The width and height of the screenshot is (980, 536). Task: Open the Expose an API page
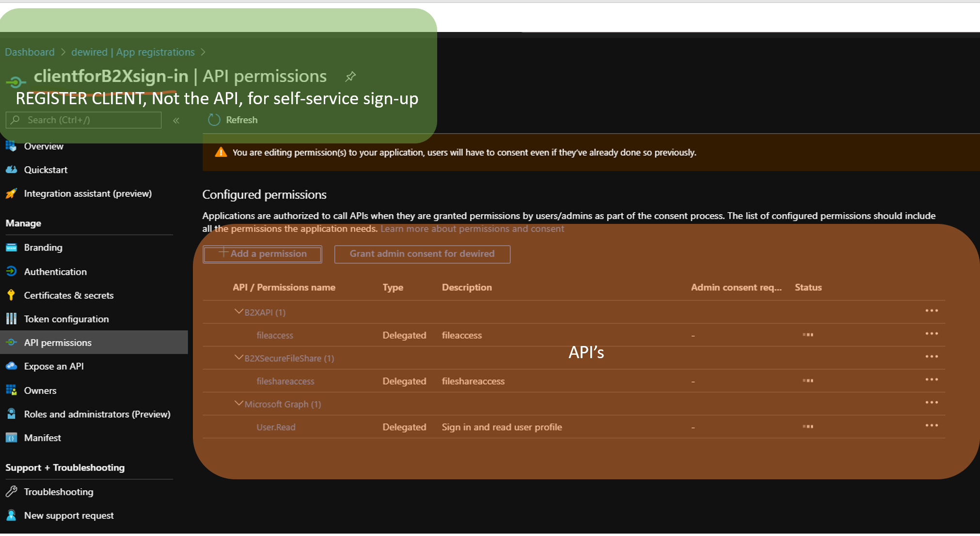pos(54,366)
